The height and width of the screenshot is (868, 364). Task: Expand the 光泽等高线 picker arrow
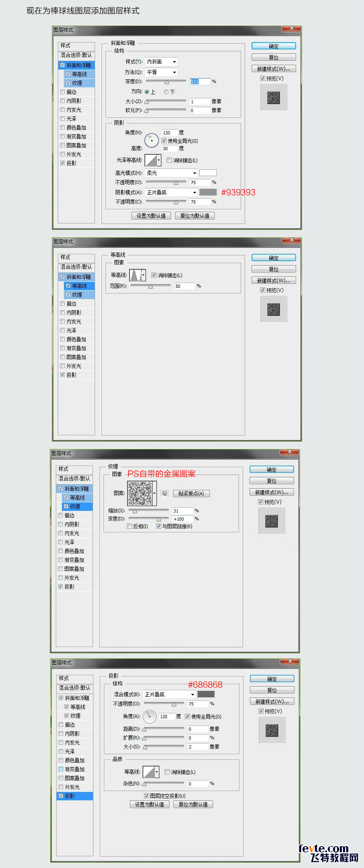point(159,160)
